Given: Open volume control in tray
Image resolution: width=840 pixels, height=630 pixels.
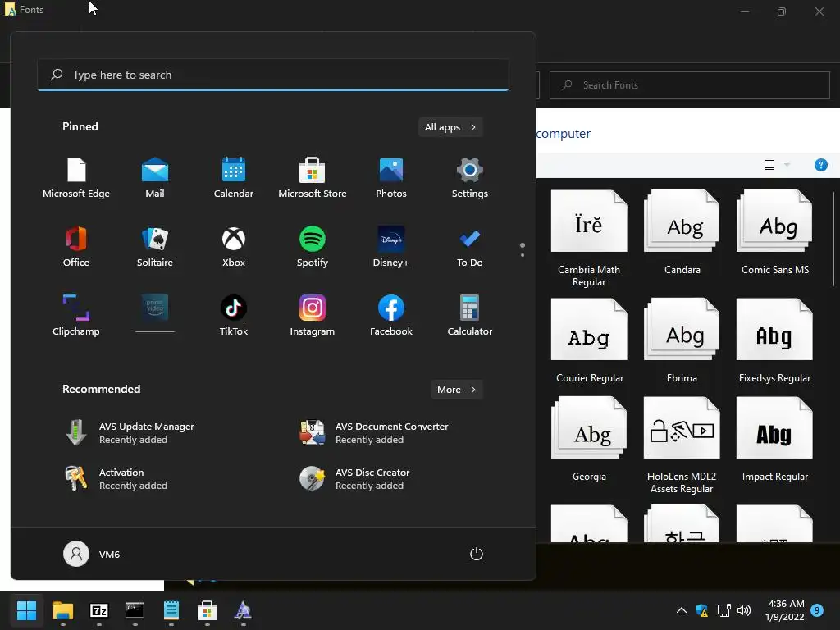Looking at the screenshot, I should pos(744,610).
